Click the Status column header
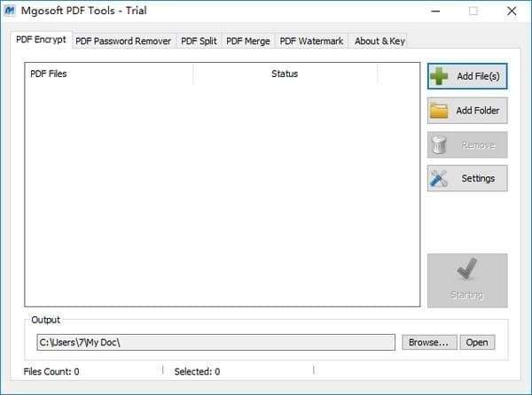The image size is (532, 395). click(285, 74)
